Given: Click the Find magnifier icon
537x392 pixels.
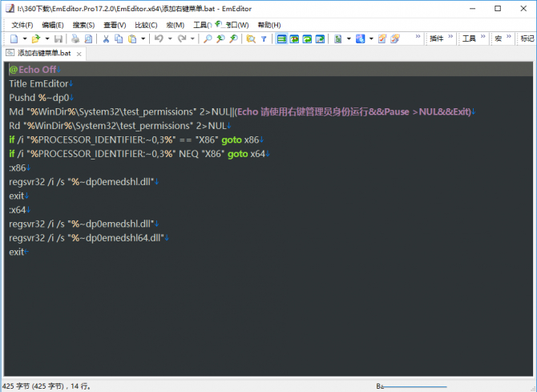Looking at the screenshot, I should (208, 38).
